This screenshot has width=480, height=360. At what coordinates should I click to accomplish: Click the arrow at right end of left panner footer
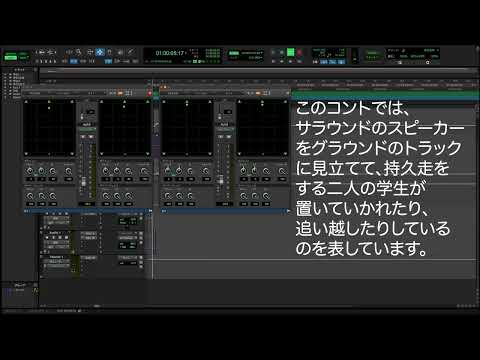(150, 211)
